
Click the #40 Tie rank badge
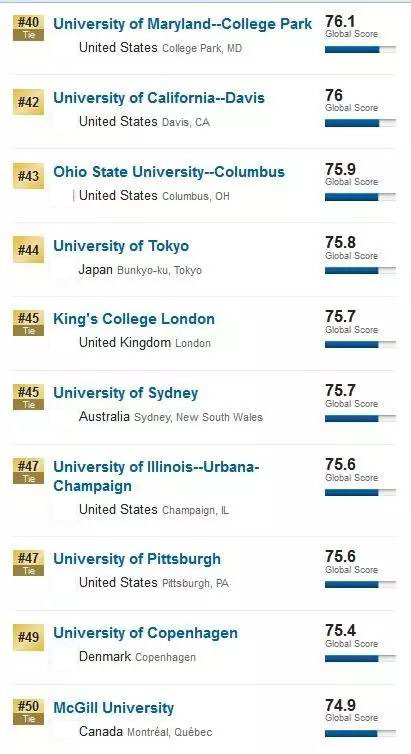coord(28,28)
